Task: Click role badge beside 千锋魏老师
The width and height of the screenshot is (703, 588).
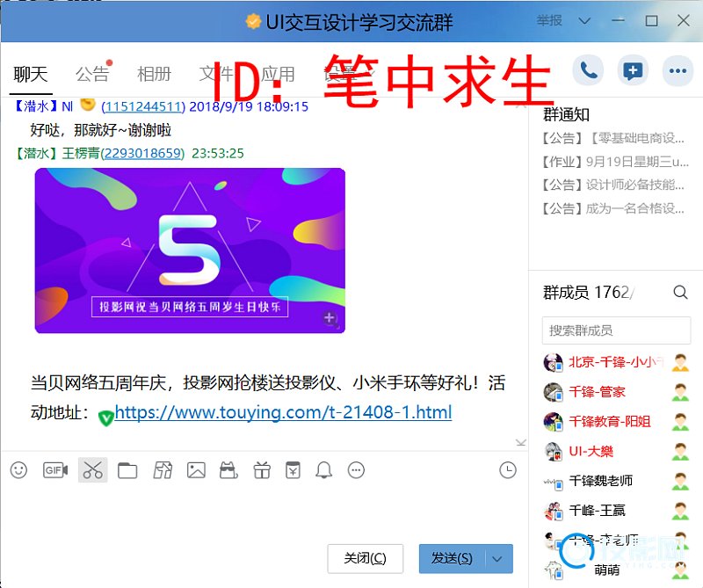Action: [x=680, y=481]
